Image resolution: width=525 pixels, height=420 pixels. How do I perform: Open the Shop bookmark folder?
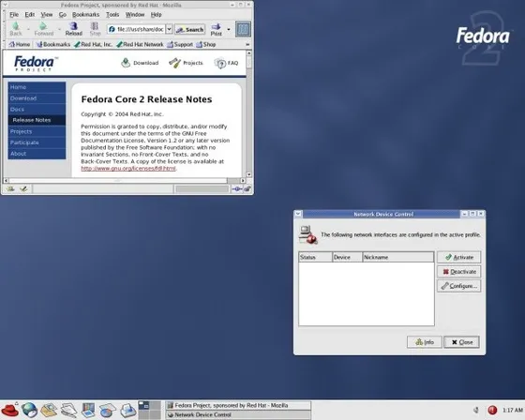click(x=206, y=44)
